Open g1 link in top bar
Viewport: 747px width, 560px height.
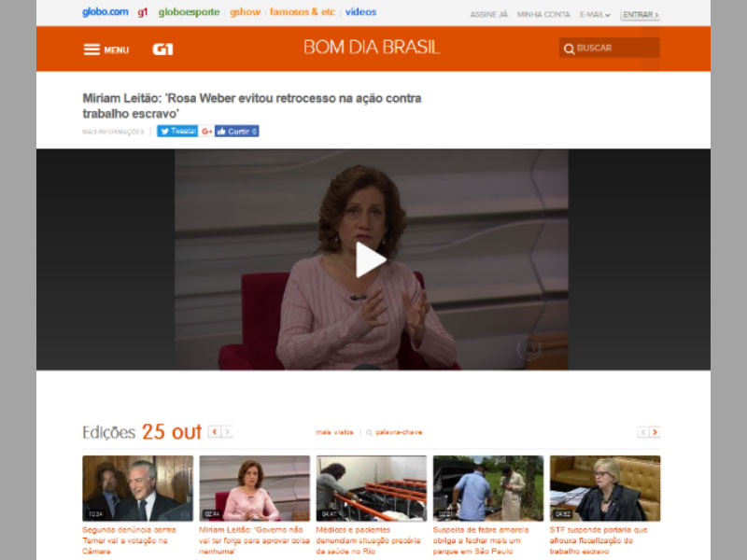(x=143, y=12)
